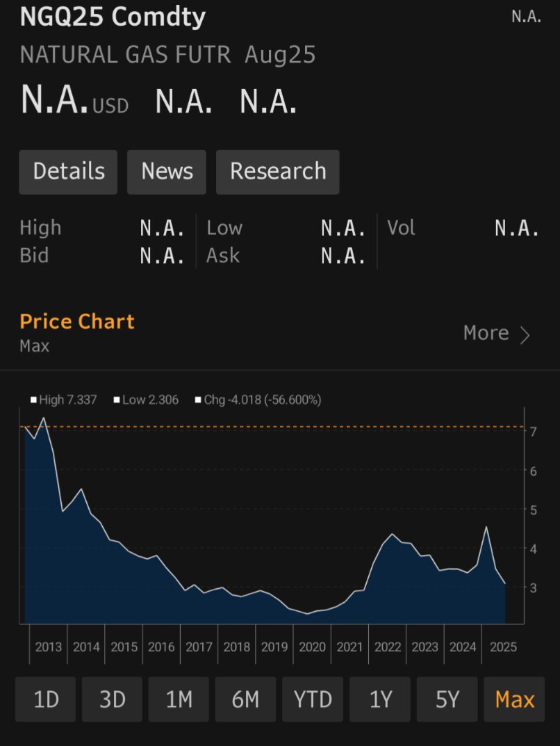Image resolution: width=560 pixels, height=746 pixels.
Task: Tap the Low 2.306 chart legend
Action: [147, 400]
